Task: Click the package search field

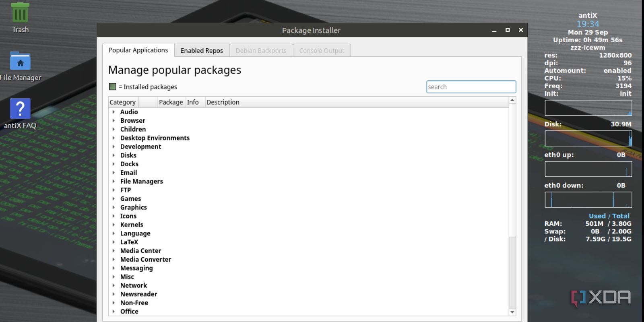Action: coord(471,87)
